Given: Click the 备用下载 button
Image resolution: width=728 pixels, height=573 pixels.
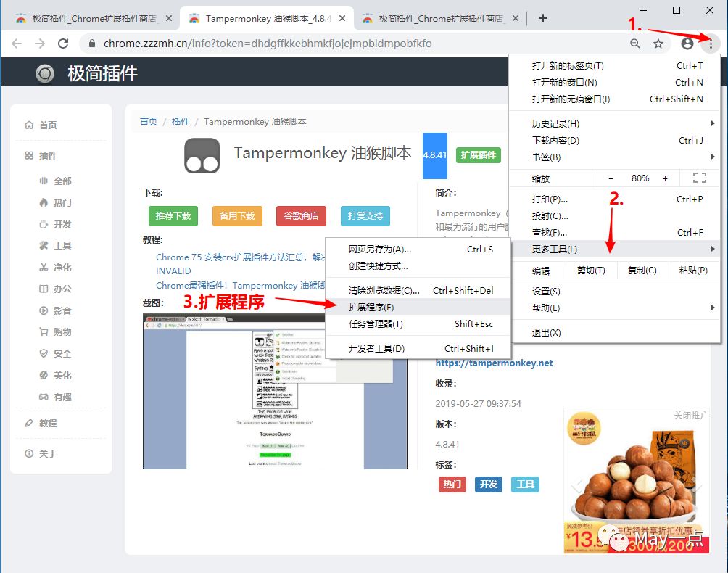Looking at the screenshot, I should click(x=237, y=216).
